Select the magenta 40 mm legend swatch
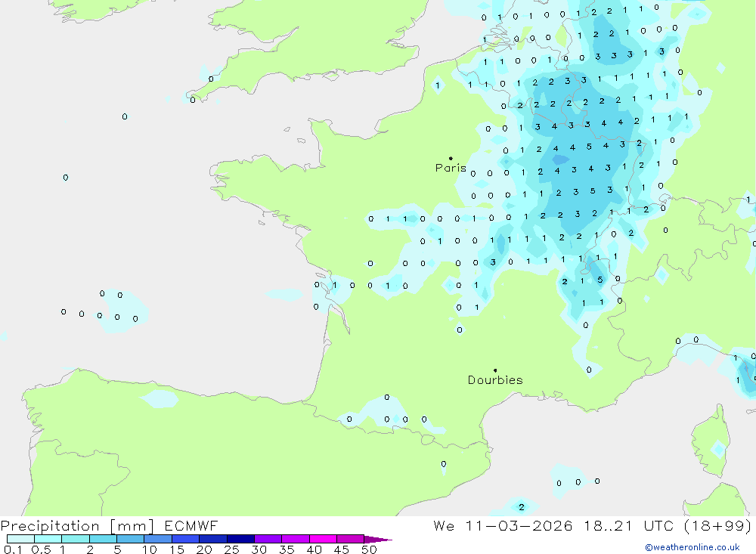This screenshot has height=554, width=756. pyautogui.click(x=323, y=539)
